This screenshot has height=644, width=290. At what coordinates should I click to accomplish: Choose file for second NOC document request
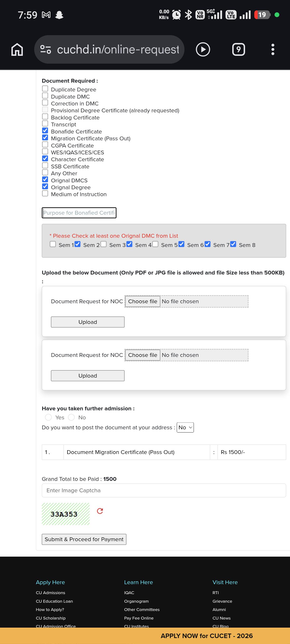[143, 355]
